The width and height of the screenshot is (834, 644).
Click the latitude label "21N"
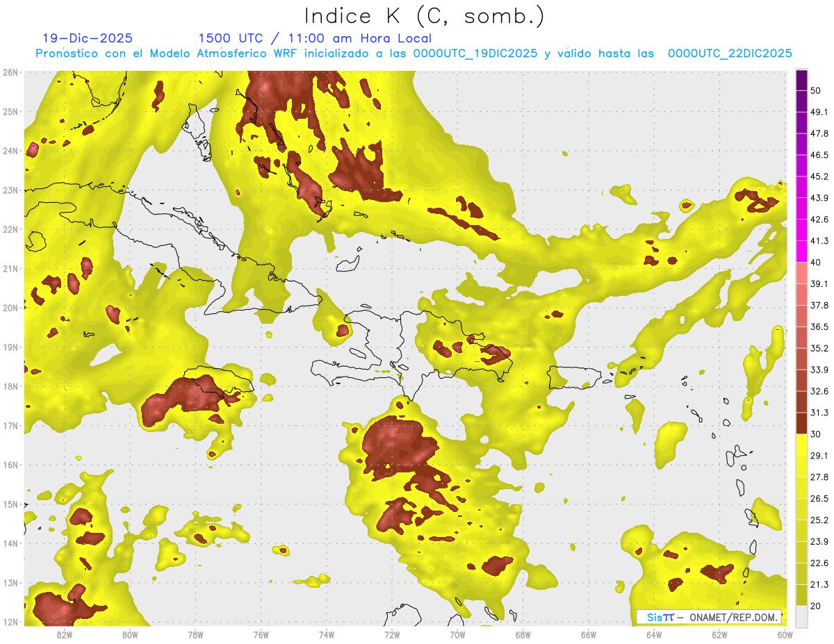click(x=10, y=269)
